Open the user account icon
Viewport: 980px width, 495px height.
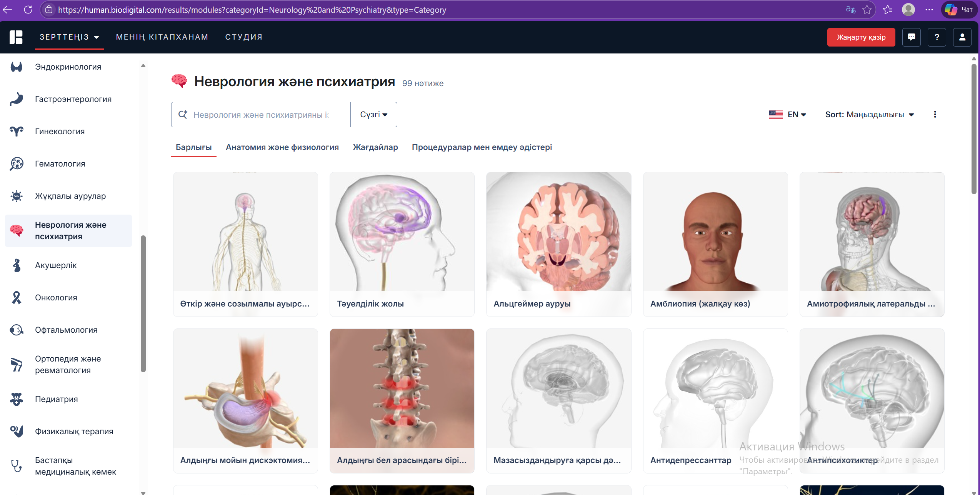(962, 37)
